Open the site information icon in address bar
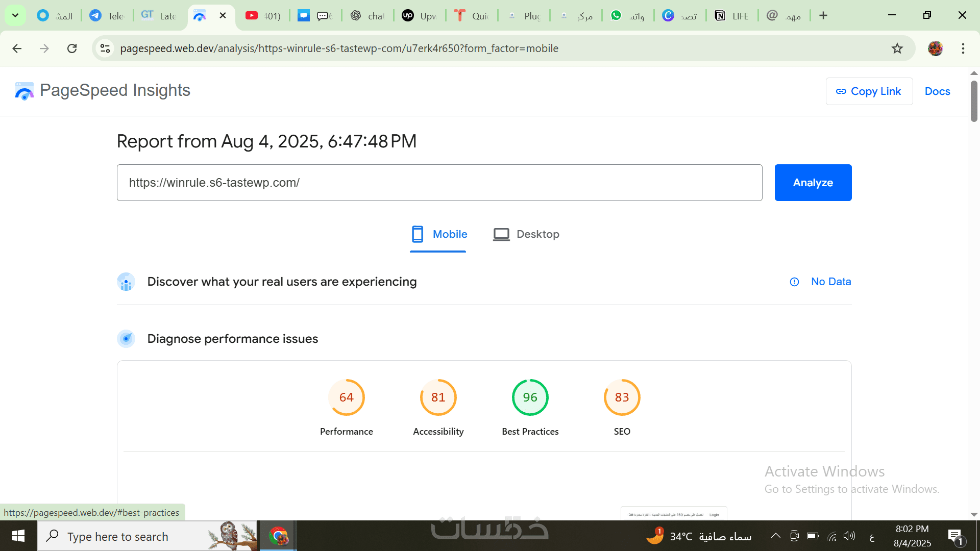 [105, 48]
